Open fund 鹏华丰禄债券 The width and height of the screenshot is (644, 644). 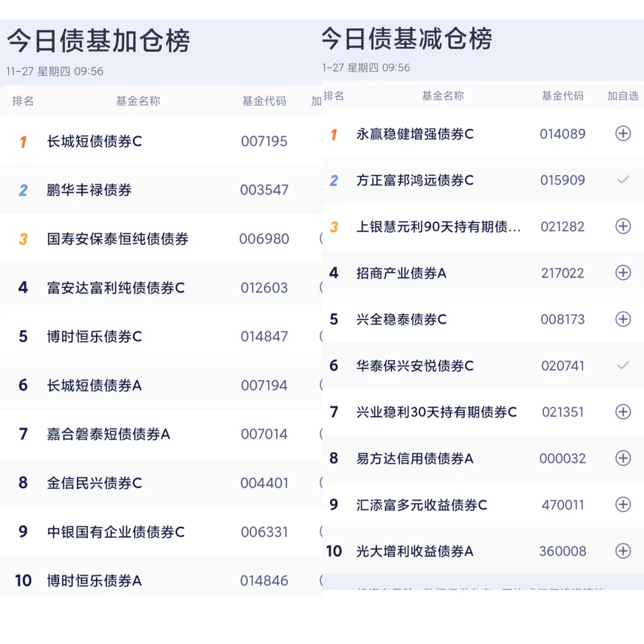(x=89, y=190)
